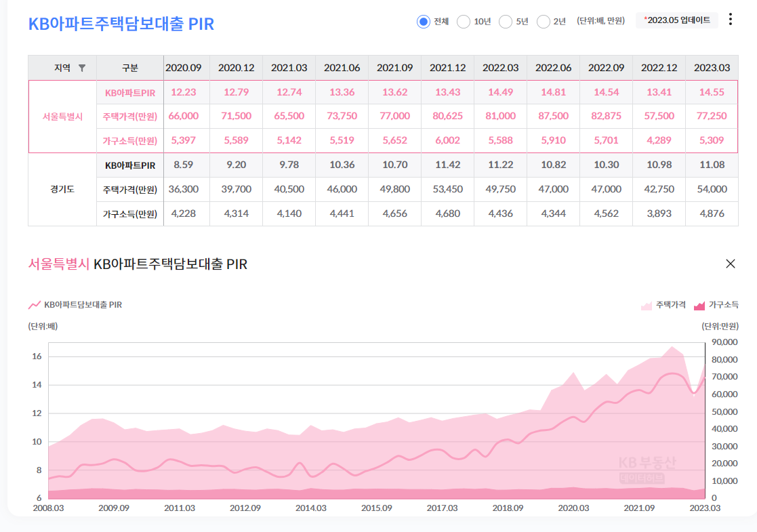Select the 2023.03 column header

point(711,68)
